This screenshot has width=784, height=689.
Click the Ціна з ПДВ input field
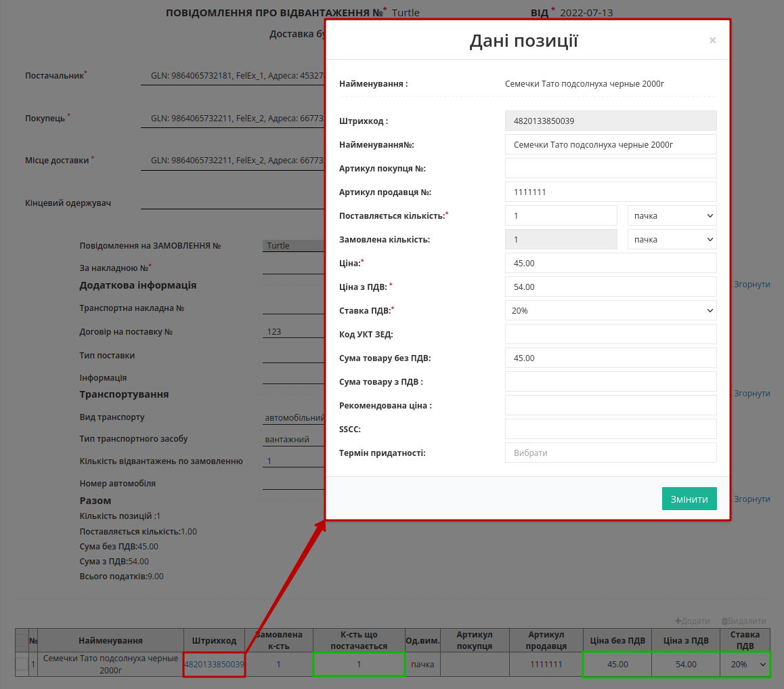tap(611, 287)
